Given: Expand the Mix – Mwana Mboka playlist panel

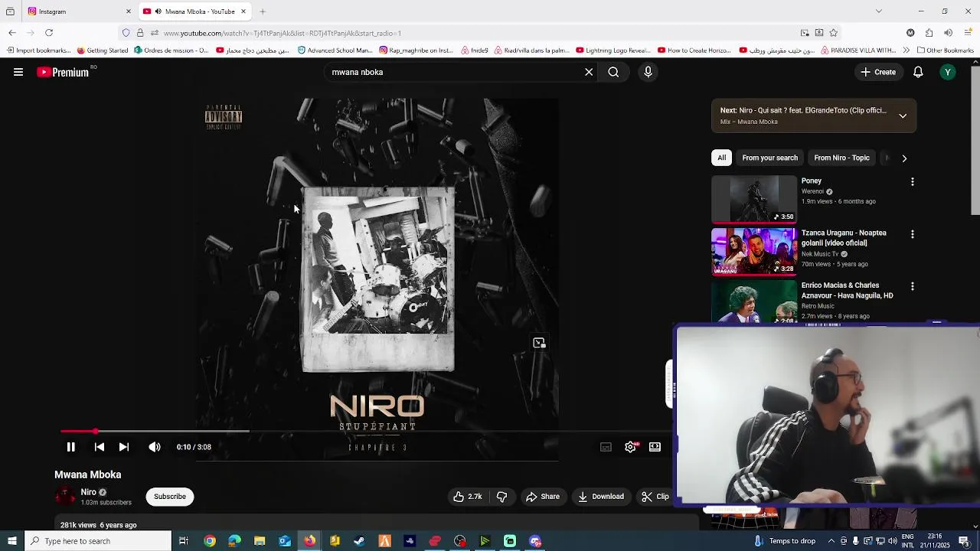Looking at the screenshot, I should pos(903,116).
